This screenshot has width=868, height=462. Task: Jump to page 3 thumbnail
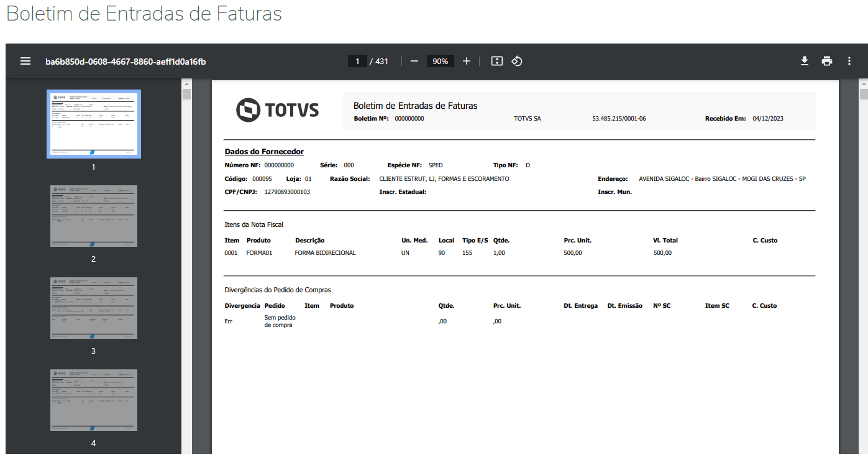94,308
